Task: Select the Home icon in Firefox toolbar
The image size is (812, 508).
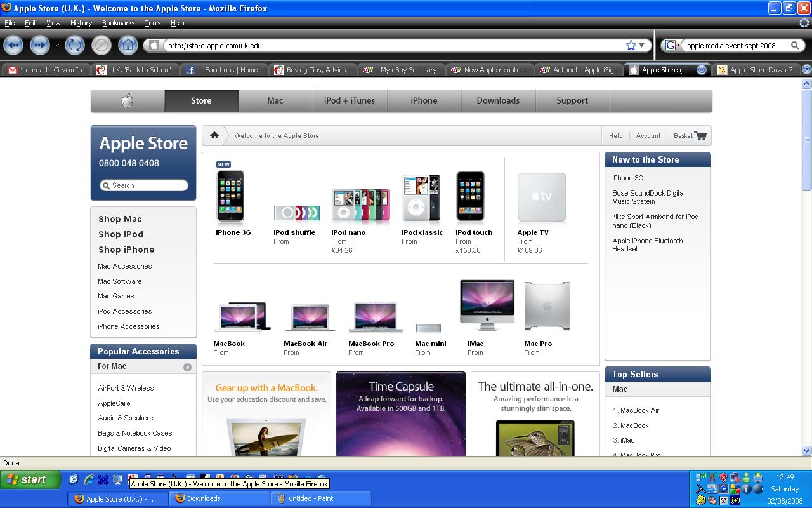Action: coord(129,45)
